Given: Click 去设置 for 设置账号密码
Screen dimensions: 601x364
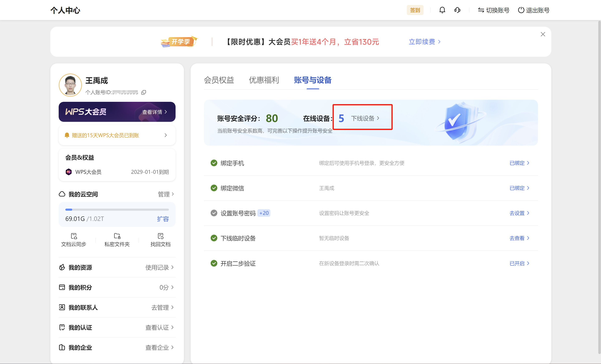Looking at the screenshot, I should tap(519, 213).
